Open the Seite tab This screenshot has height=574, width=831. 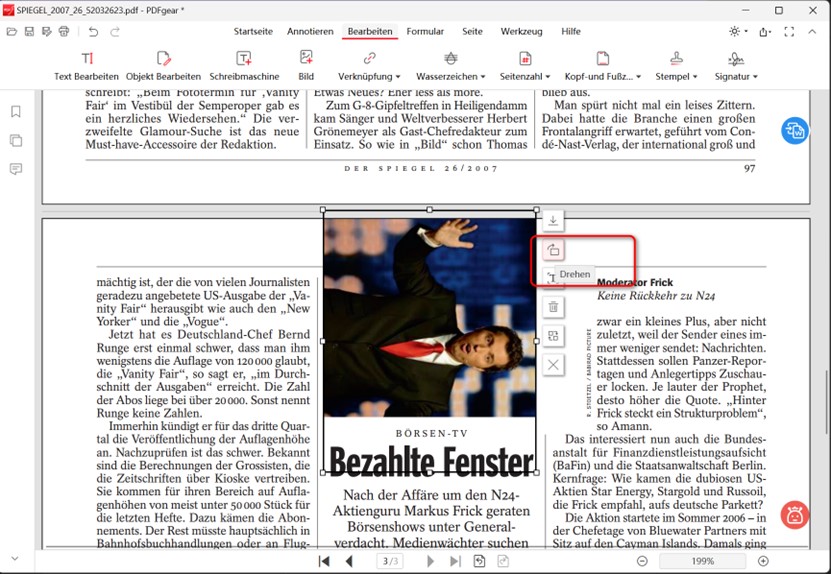click(x=472, y=31)
